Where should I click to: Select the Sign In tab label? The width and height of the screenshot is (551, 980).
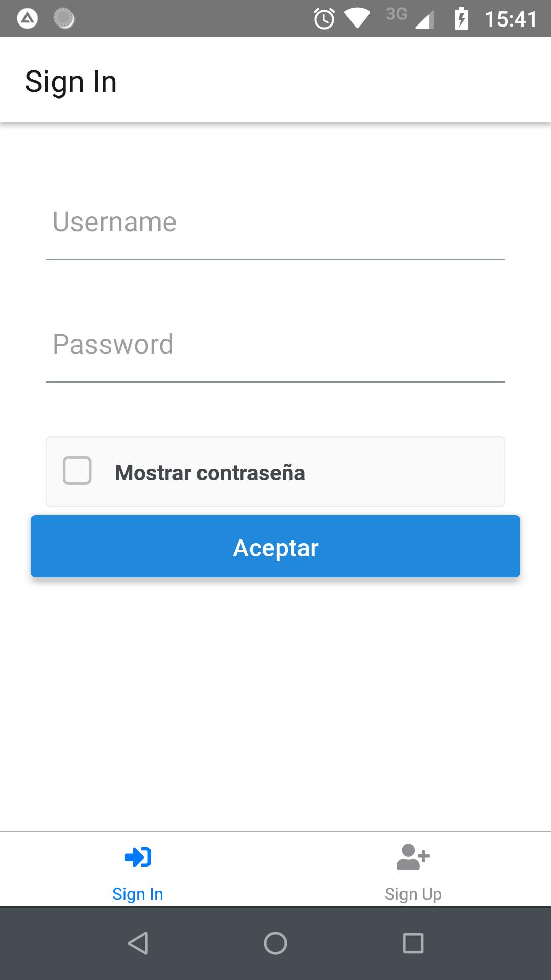(x=138, y=894)
